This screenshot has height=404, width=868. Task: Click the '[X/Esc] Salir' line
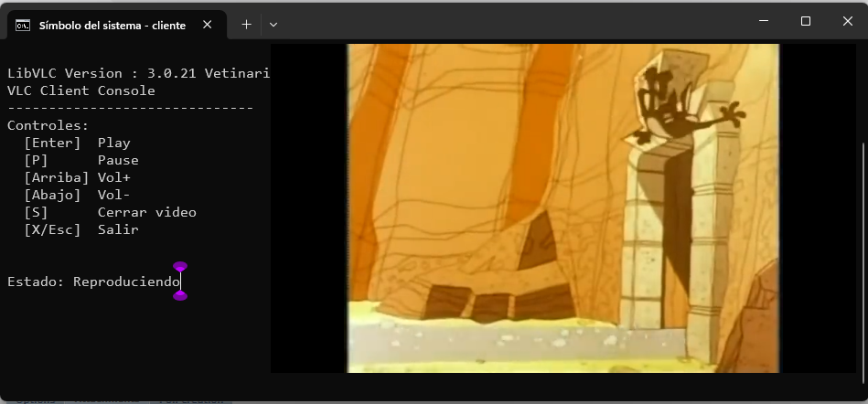[80, 229]
